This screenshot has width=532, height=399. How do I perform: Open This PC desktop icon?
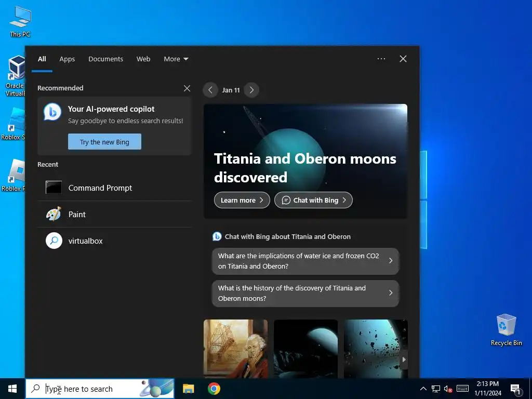pos(20,22)
